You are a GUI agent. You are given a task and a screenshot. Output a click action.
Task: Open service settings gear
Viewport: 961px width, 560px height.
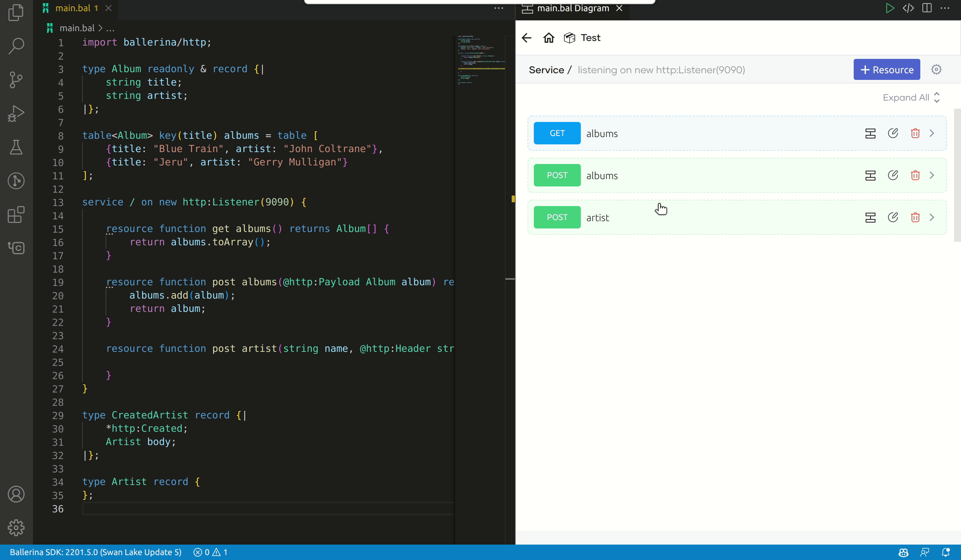[x=936, y=69]
